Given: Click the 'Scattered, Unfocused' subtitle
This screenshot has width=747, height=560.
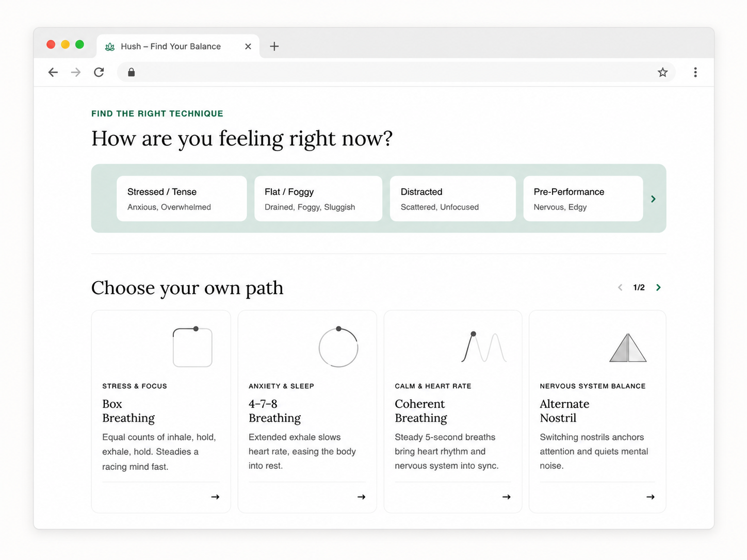Looking at the screenshot, I should click(x=440, y=207).
